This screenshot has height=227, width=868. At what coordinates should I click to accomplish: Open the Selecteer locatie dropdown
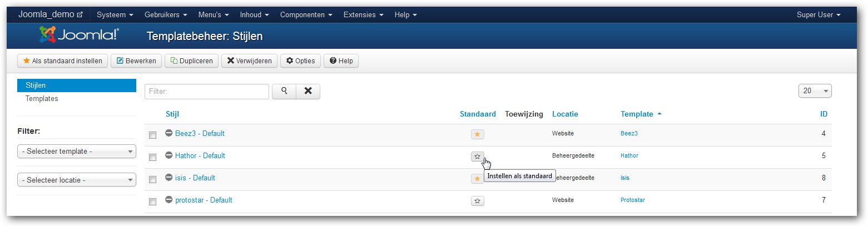pos(77,180)
